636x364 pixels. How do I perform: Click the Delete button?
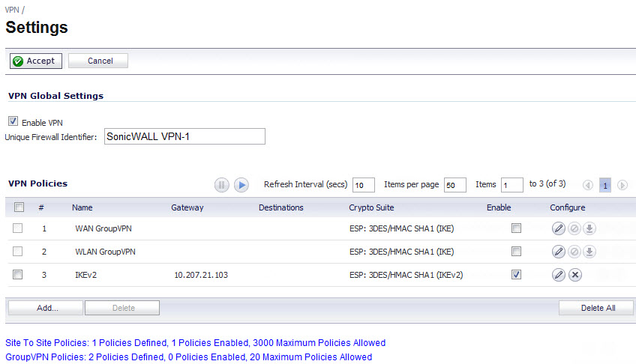[122, 308]
